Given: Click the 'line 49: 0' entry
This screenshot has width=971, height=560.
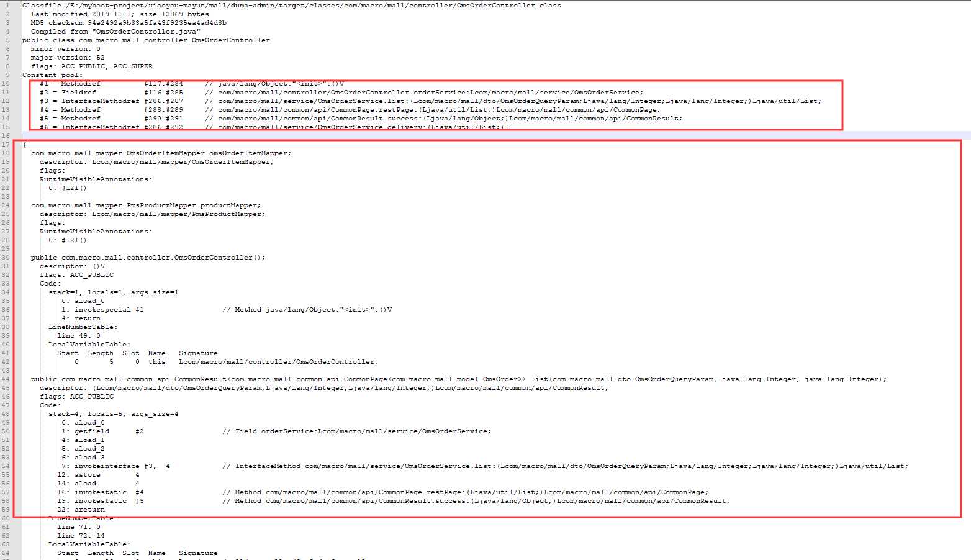Looking at the screenshot, I should [79, 335].
